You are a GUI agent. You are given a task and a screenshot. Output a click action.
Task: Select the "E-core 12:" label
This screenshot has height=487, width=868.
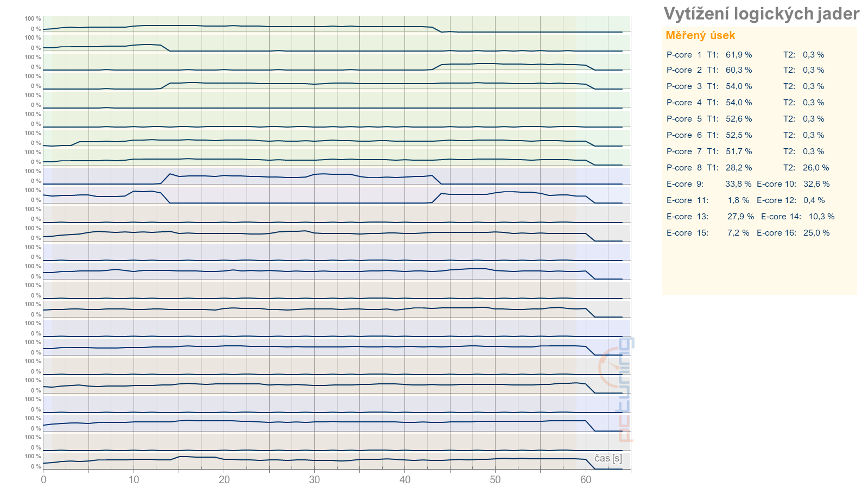776,200
